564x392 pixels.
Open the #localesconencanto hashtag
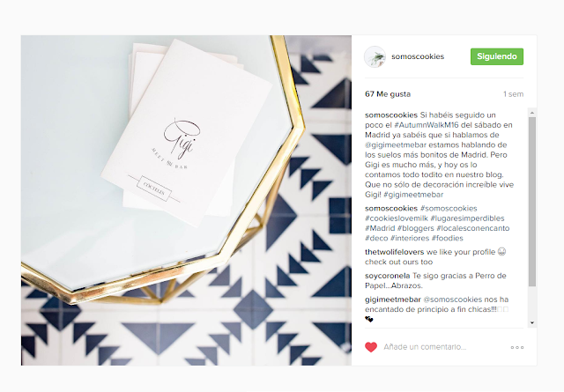473,228
